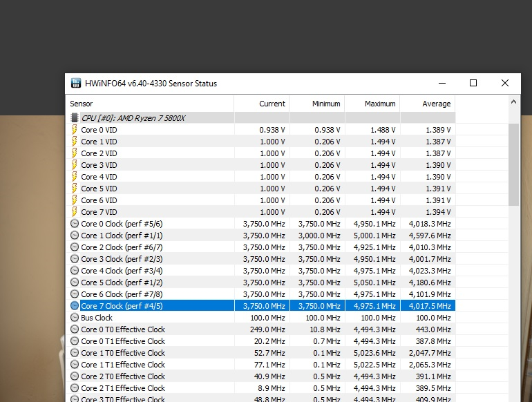
Task: Click the clock icon for Core 0 Clock
Action: (x=75, y=224)
